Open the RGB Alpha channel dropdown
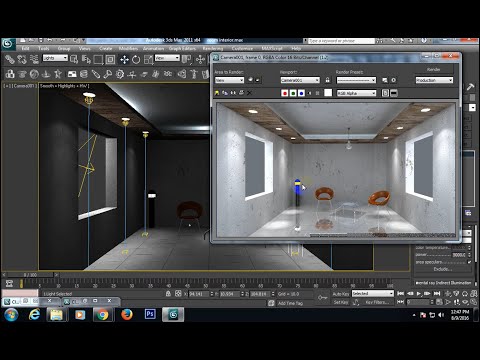The width and height of the screenshot is (480, 360). click(x=356, y=93)
